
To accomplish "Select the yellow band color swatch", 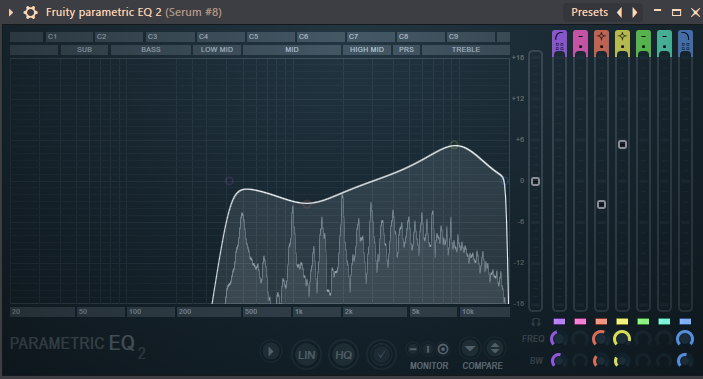I will [x=622, y=322].
